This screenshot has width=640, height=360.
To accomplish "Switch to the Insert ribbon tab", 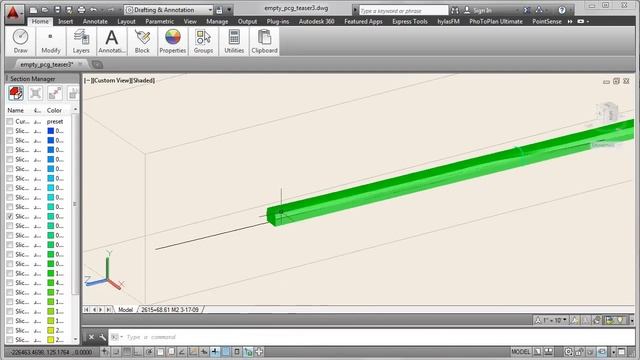I will click(65, 21).
